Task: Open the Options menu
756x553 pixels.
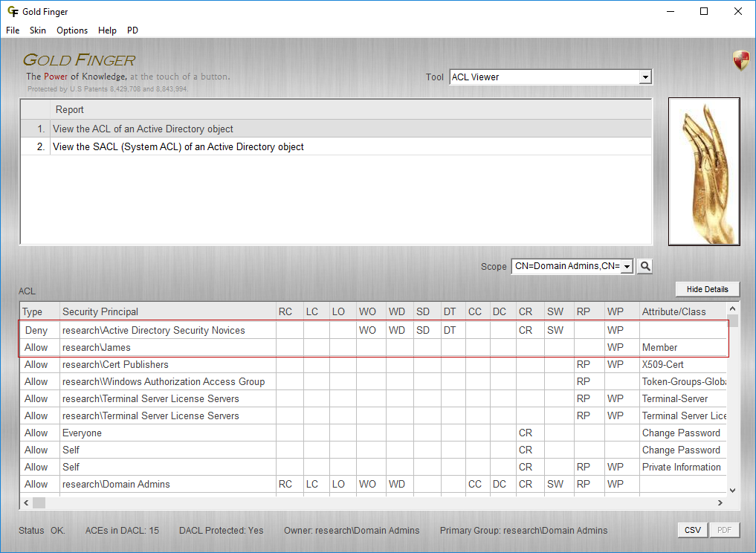Action: 71,30
